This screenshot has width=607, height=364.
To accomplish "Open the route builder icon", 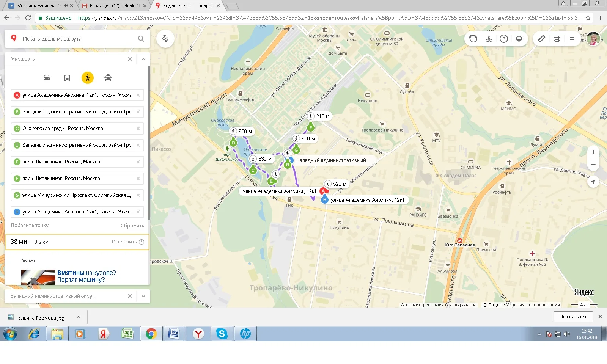I will [x=165, y=39].
